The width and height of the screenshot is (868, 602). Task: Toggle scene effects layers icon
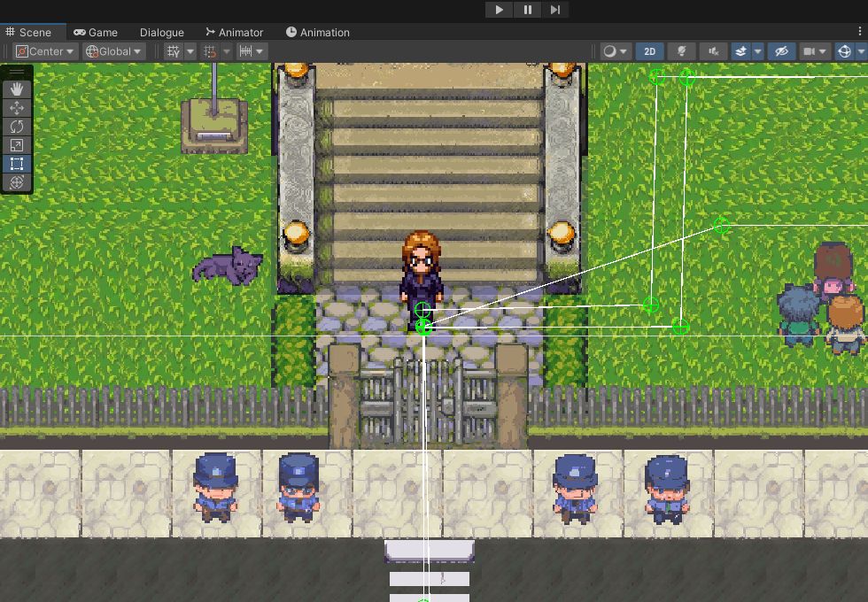coord(740,51)
